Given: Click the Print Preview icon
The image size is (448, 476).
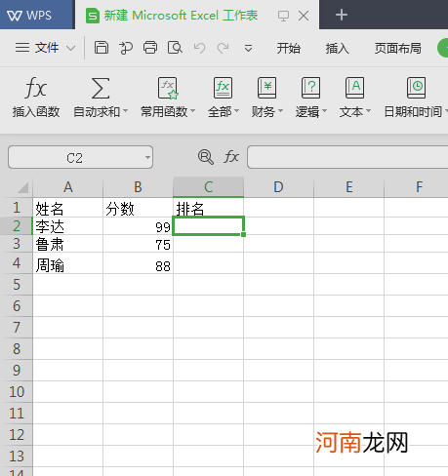Looking at the screenshot, I should 175,48.
